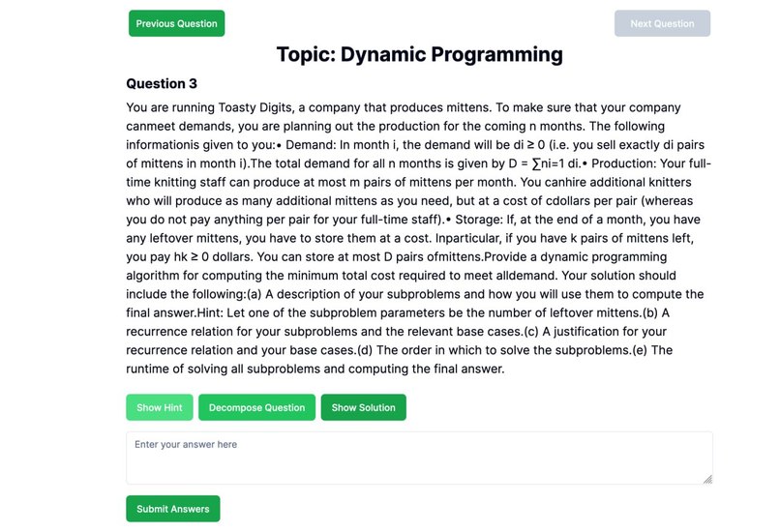Click the 'Question 3' heading
Viewport: 780px width, 532px height.
pos(162,83)
